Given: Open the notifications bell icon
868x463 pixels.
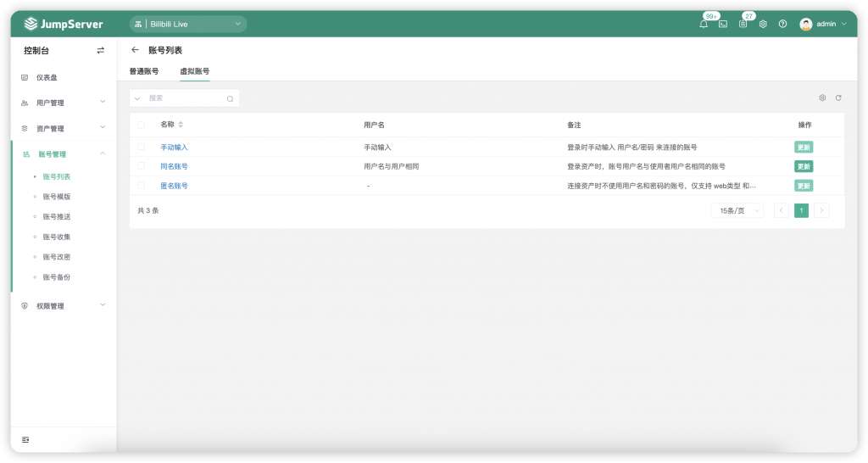Looking at the screenshot, I should 704,24.
